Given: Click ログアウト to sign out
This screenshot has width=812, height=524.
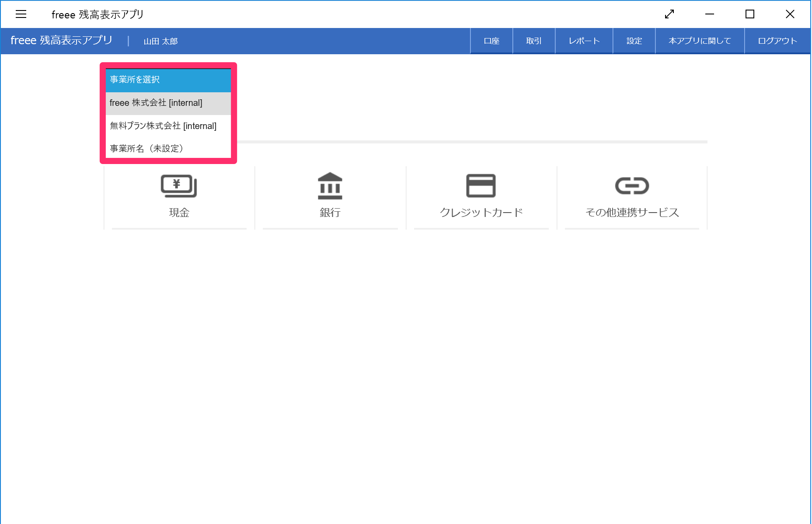Looking at the screenshot, I should click(x=777, y=41).
